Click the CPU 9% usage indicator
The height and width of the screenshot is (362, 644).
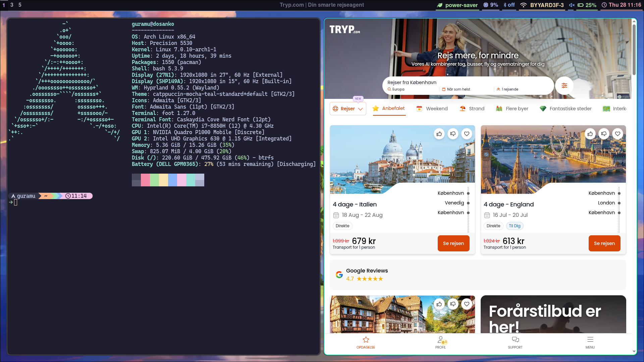(490, 5)
